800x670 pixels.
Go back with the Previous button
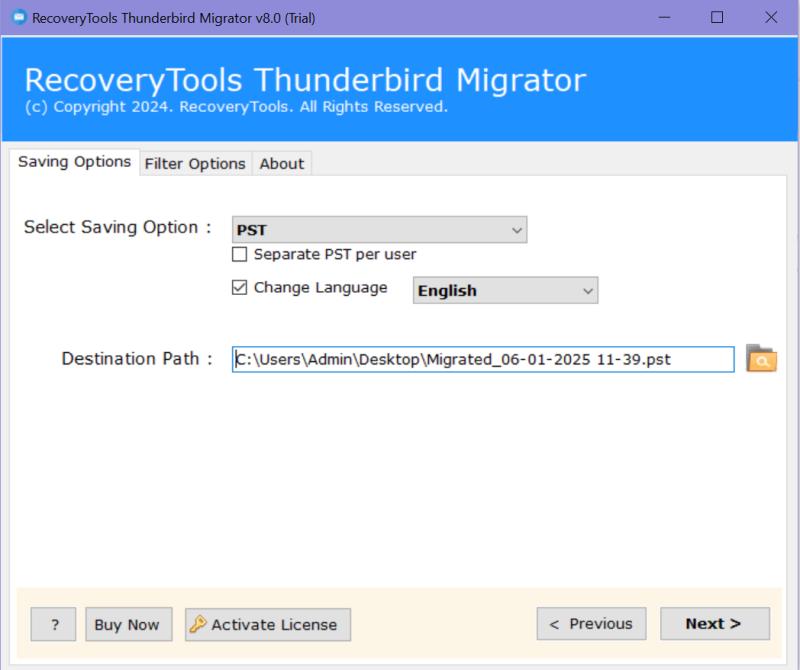click(x=591, y=624)
